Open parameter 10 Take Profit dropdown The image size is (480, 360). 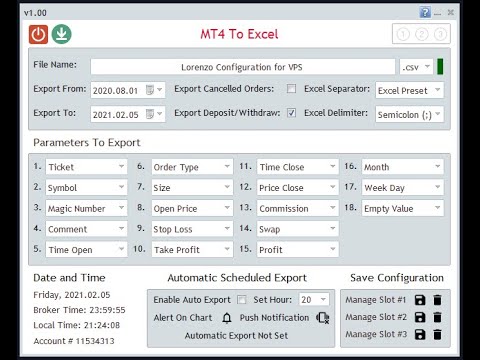(x=192, y=250)
